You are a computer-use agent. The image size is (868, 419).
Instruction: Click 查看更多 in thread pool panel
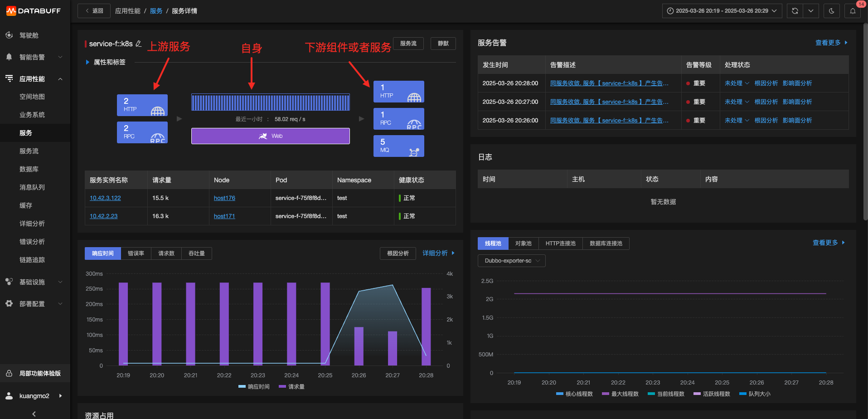829,243
